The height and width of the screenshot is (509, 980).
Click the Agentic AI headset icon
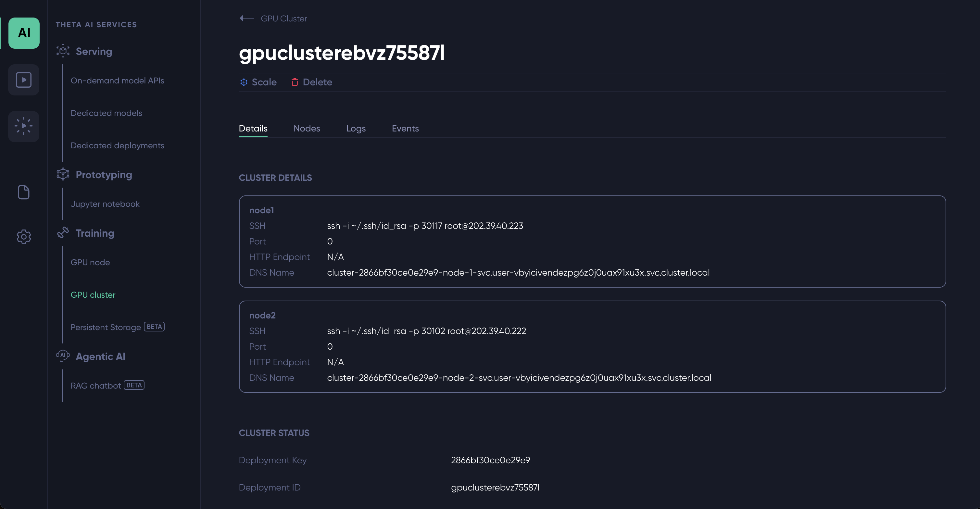point(63,356)
